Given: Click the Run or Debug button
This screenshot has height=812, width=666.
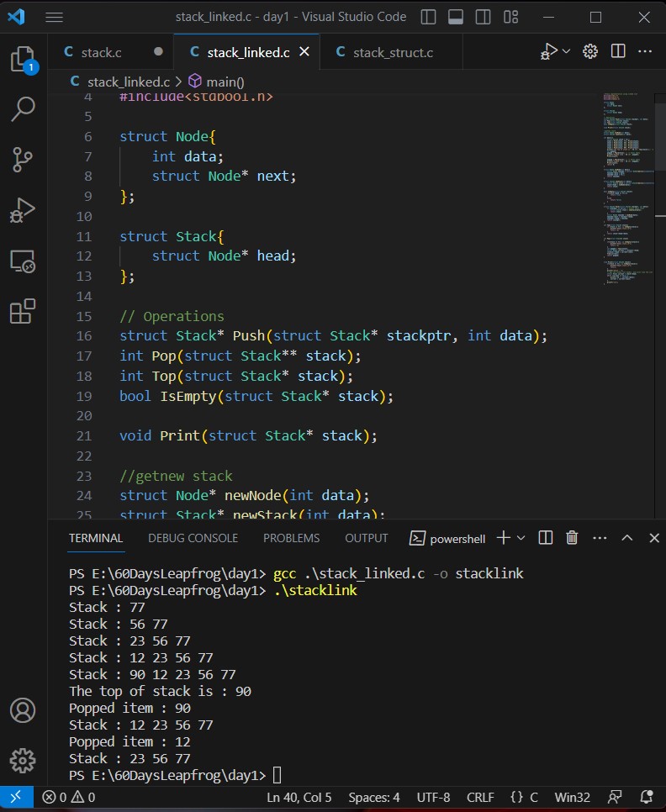Looking at the screenshot, I should tap(549, 52).
